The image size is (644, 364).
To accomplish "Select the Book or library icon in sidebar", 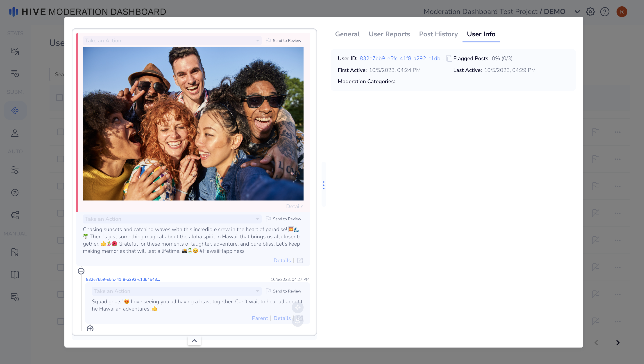I will 15,274.
